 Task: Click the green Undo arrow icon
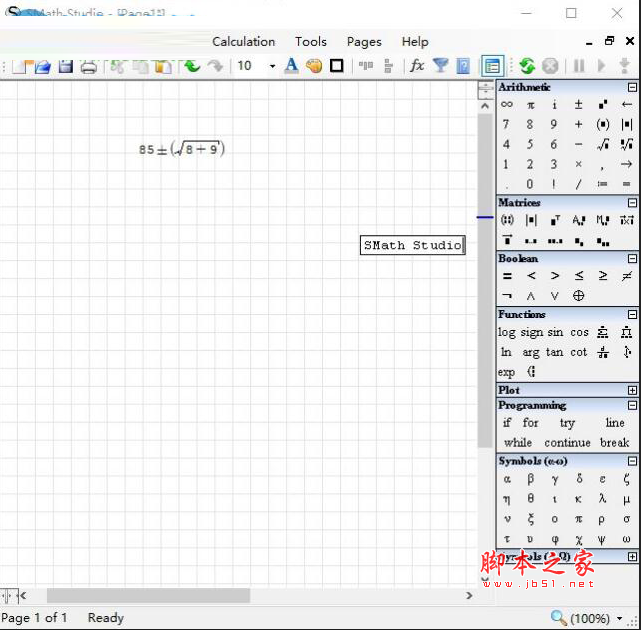click(191, 66)
